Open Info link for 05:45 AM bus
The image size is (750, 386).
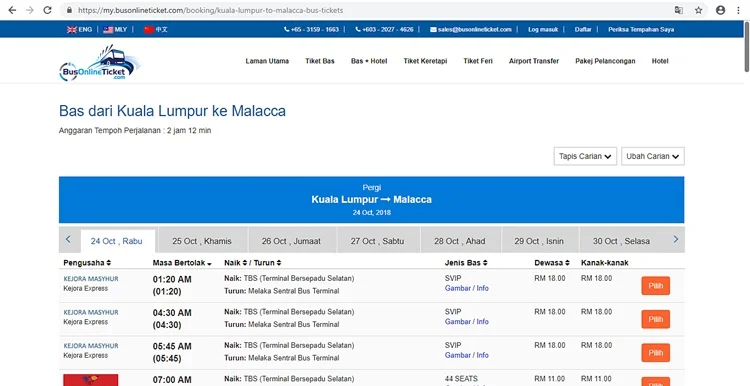pyautogui.click(x=483, y=355)
